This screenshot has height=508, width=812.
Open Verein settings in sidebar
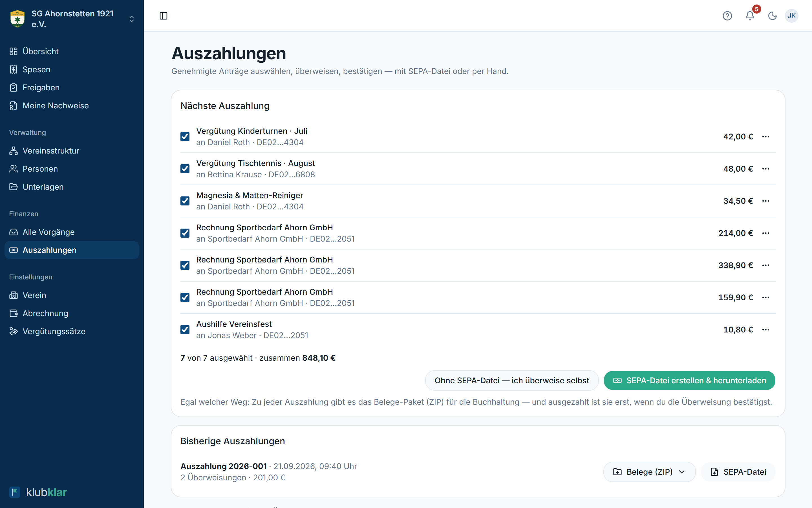coord(72,295)
